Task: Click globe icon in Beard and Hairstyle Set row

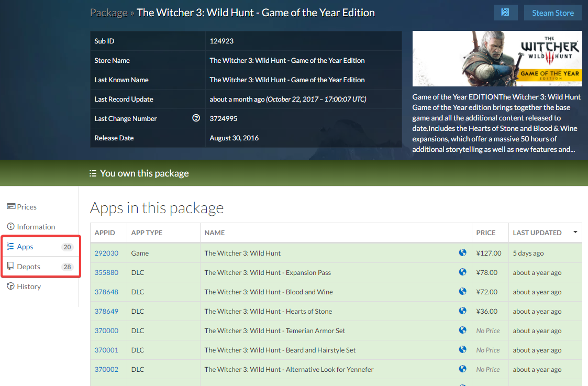Action: 462,350
